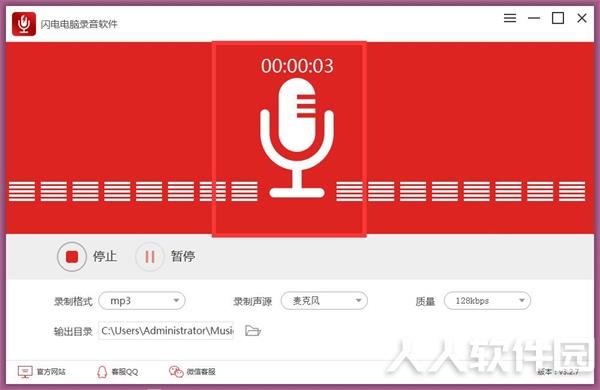
Task: Click the 录制声源 label
Action: (253, 302)
